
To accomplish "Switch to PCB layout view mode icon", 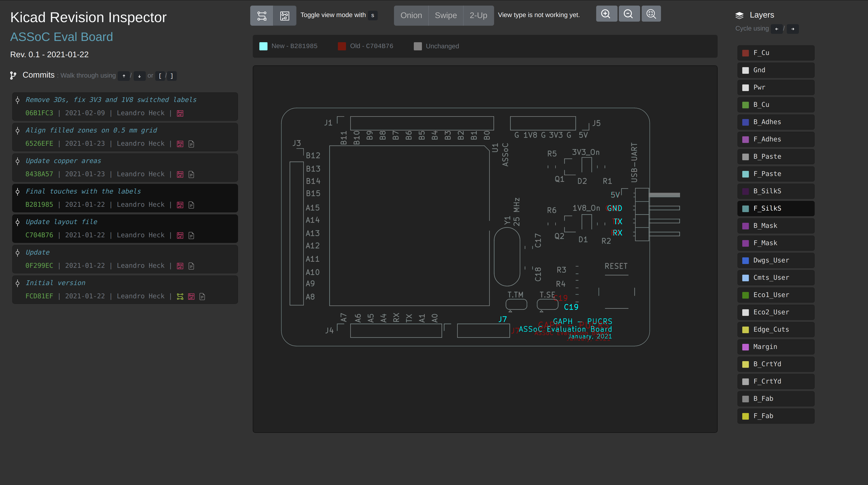I will (x=285, y=16).
